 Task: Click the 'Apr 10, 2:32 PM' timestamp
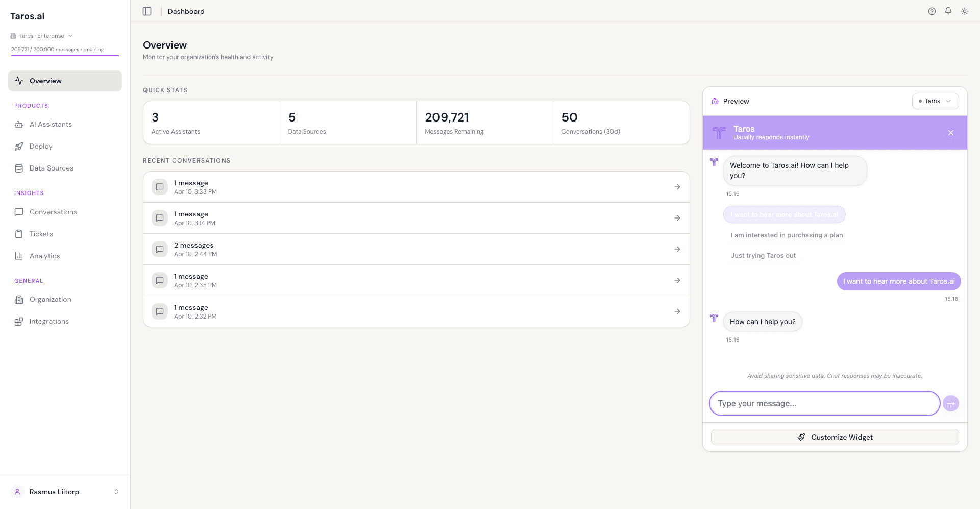tap(195, 317)
